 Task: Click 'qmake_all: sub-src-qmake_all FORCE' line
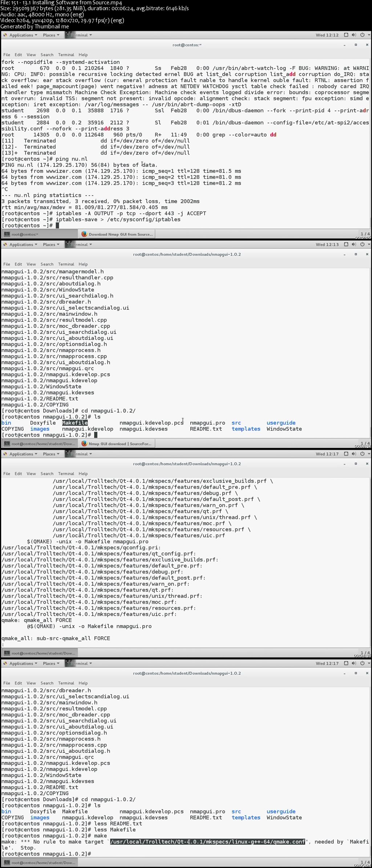[x=56, y=639]
